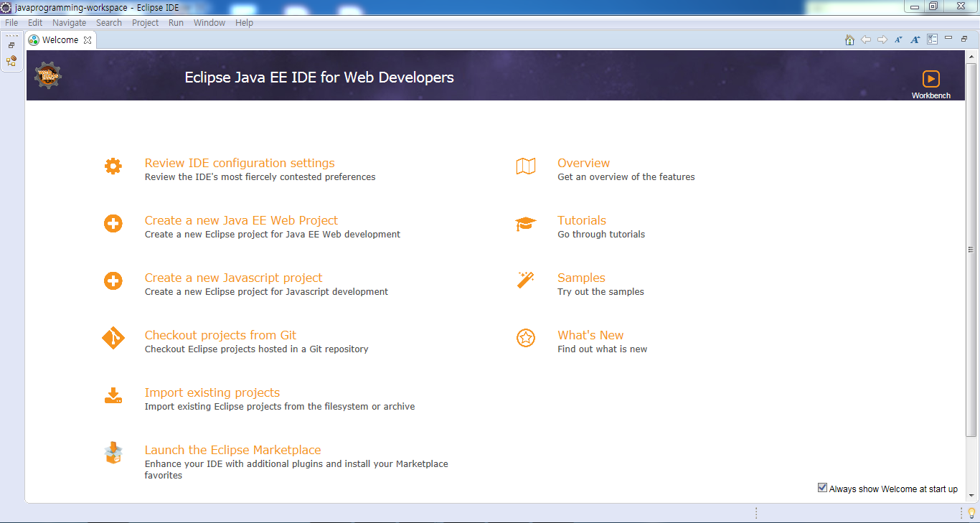Open the Search menu
Image resolution: width=980 pixels, height=523 pixels.
[x=109, y=23]
